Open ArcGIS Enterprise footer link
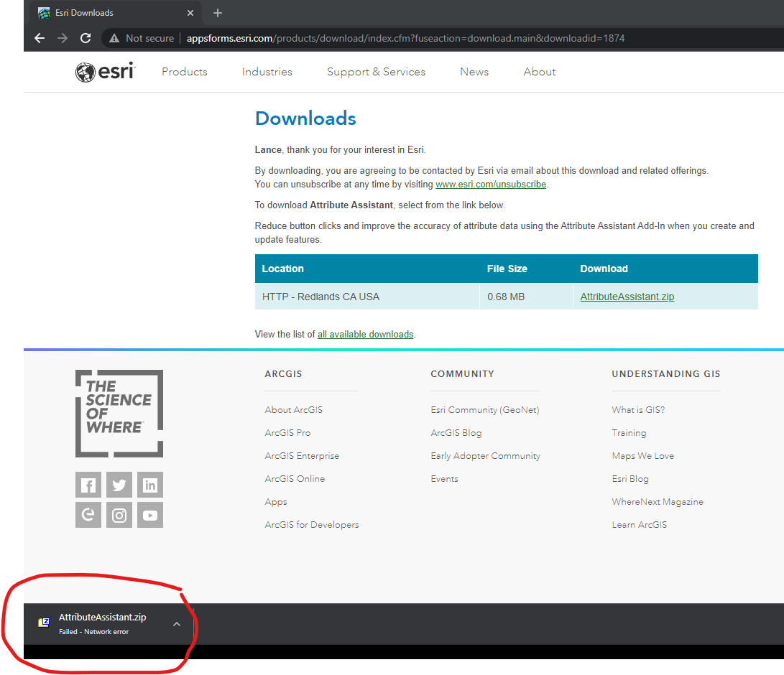Image resolution: width=784 pixels, height=675 pixels. pyautogui.click(x=302, y=456)
